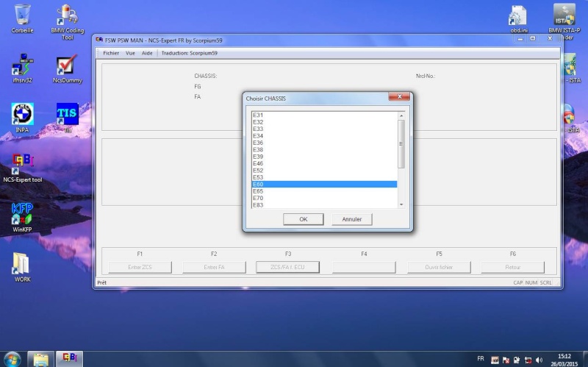The image size is (588, 367).
Task: Select chassis E46 in list
Action: pyautogui.click(x=324, y=163)
